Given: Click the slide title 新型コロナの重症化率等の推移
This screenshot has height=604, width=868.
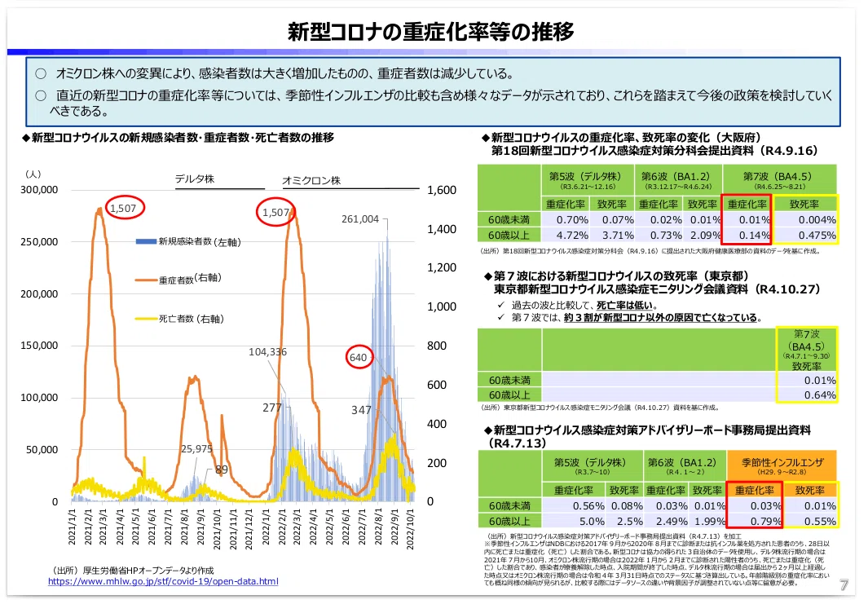Looking at the screenshot, I should point(430,31).
